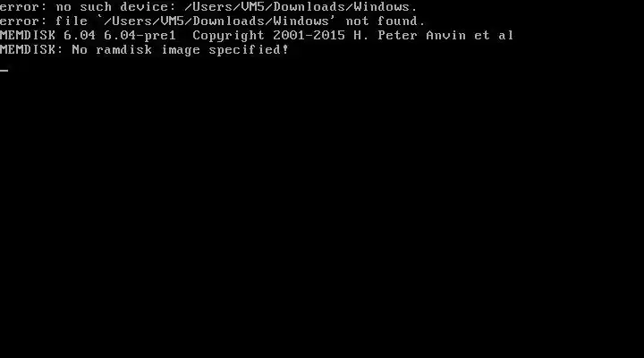Screen dimensions: 644x358
Task: Click the name "H. Peter Anvin"
Action: point(410,35)
